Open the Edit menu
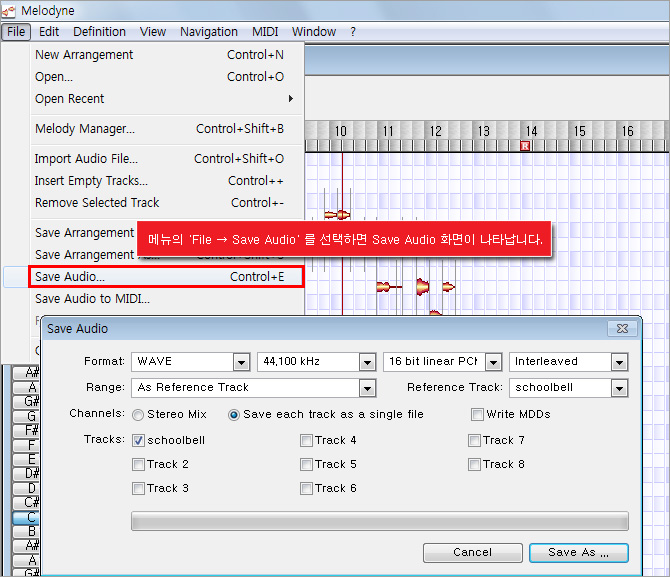Image resolution: width=670 pixels, height=577 pixels. pos(49,32)
